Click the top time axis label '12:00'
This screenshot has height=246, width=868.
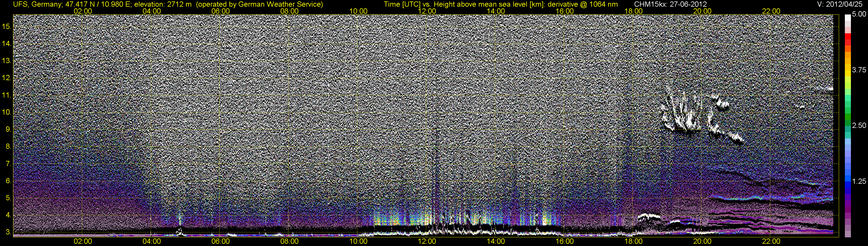(427, 11)
